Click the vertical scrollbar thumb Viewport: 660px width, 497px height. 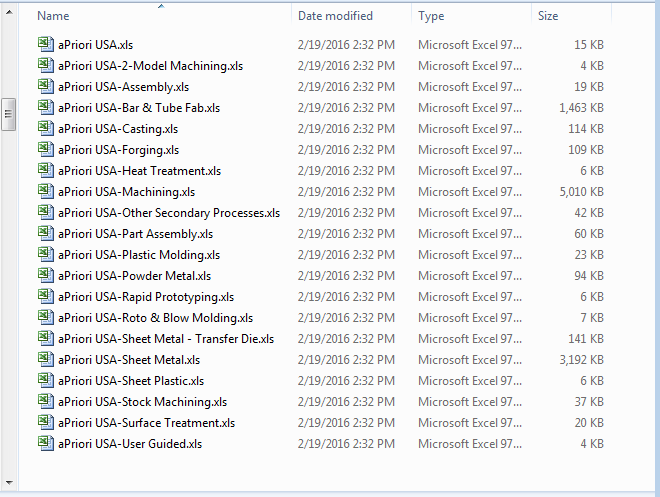[x=9, y=114]
